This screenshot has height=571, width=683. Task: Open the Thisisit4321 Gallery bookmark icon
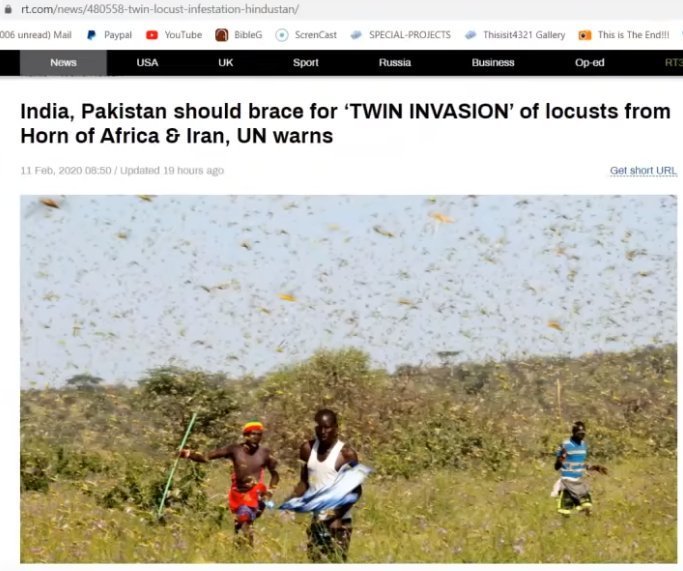[470, 35]
